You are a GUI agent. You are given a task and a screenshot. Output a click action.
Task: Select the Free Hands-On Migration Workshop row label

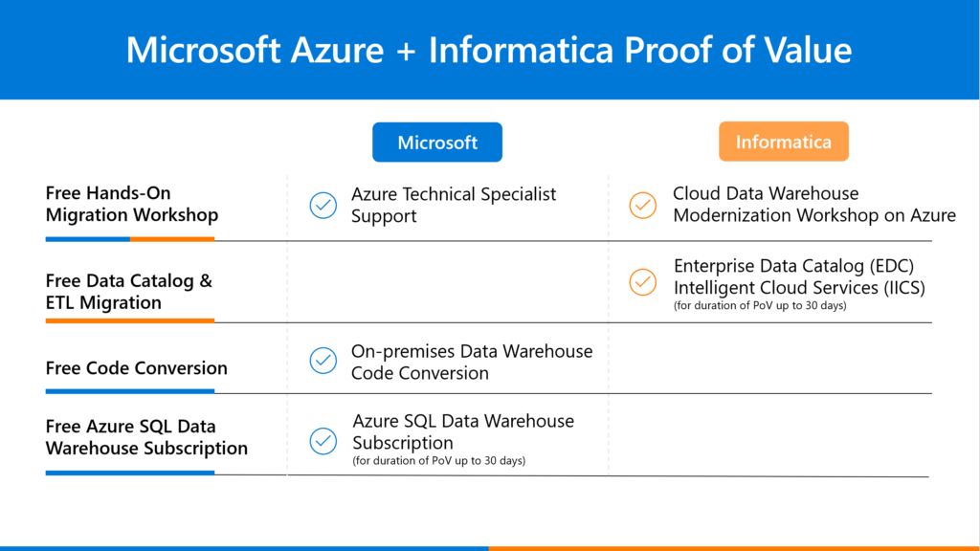click(x=132, y=205)
